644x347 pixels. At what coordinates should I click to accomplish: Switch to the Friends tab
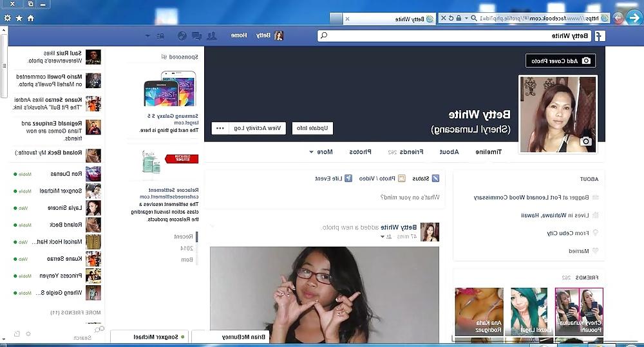click(x=406, y=152)
